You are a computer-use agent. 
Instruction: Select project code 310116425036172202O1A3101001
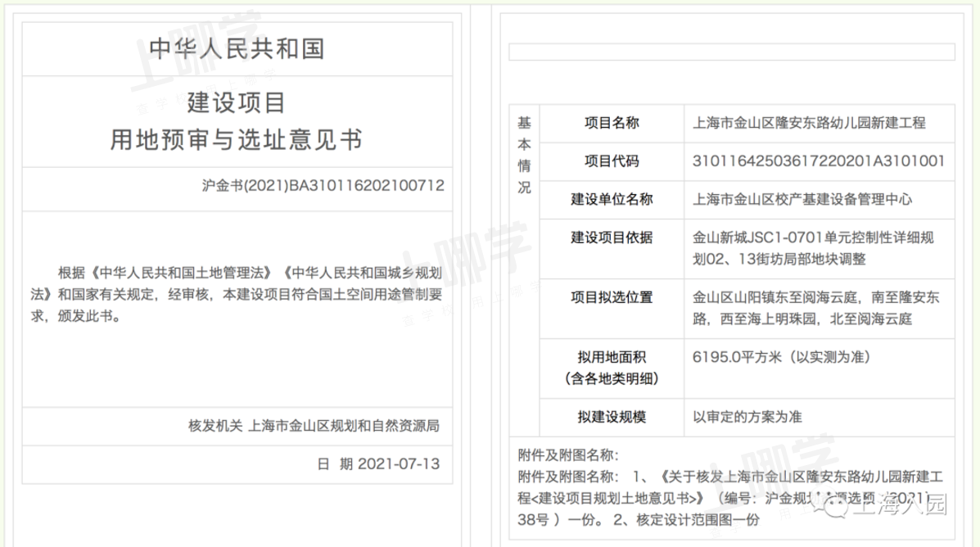coord(818,161)
